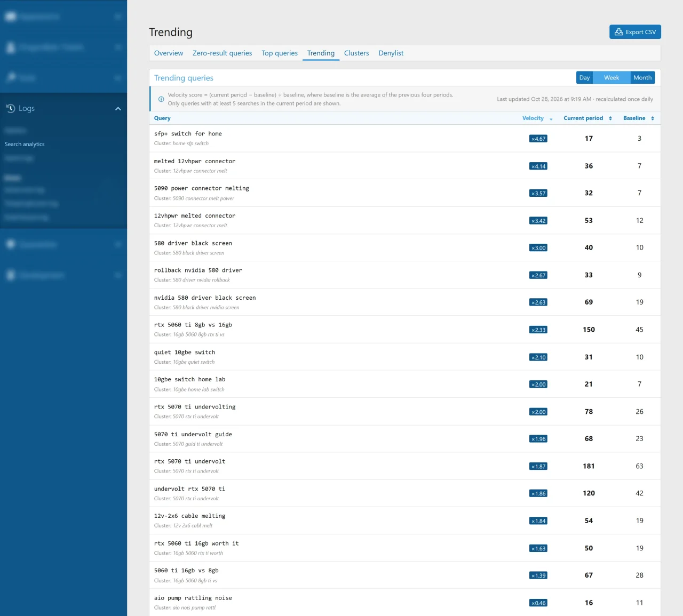
Task: Open query 'undervolt rtx 5070 ti'
Action: 190,489
